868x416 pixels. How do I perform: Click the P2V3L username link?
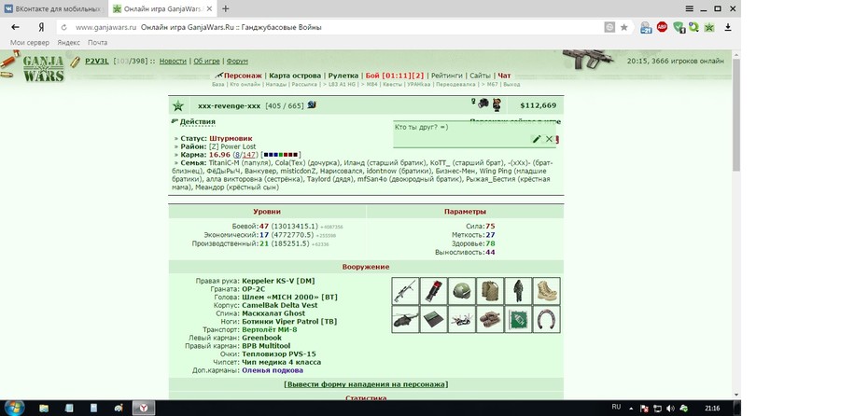point(97,61)
